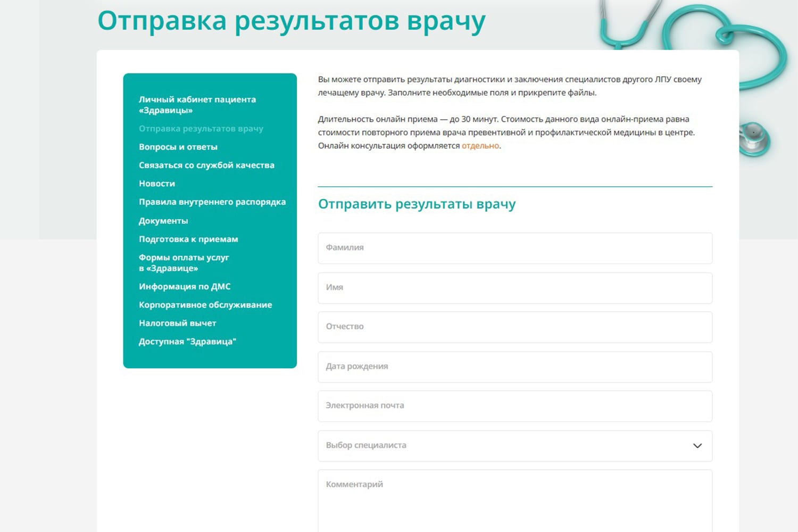The width and height of the screenshot is (798, 532).
Task: Select Отправка результатов врачу in sidebar
Action: coord(201,129)
